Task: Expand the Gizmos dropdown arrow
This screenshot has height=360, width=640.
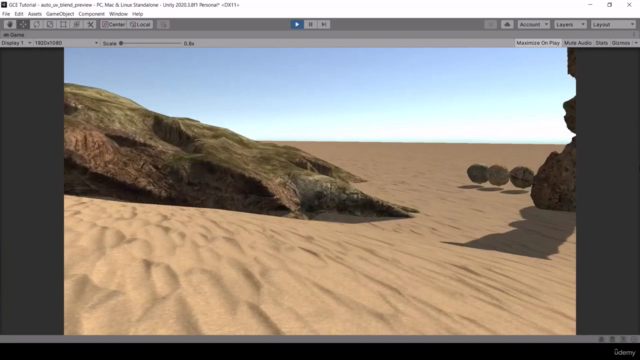Action: point(636,43)
